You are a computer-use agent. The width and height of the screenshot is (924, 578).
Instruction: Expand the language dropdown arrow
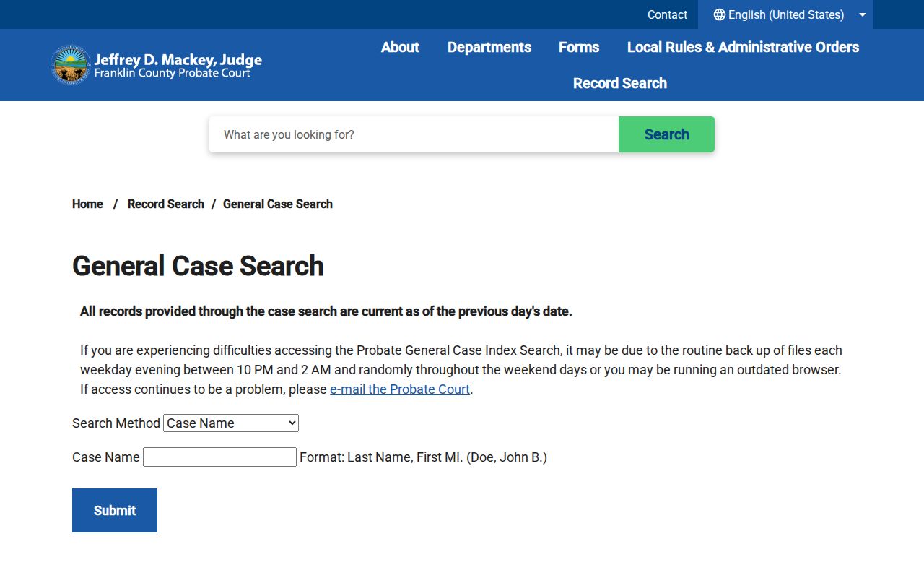863,14
